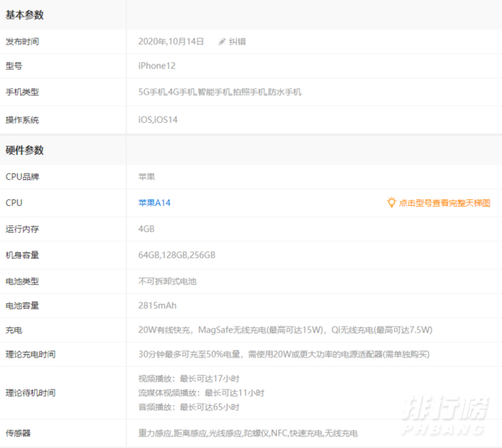502x448 pixels.
Task: Click the 手机类型 row label
Action: coord(22,92)
